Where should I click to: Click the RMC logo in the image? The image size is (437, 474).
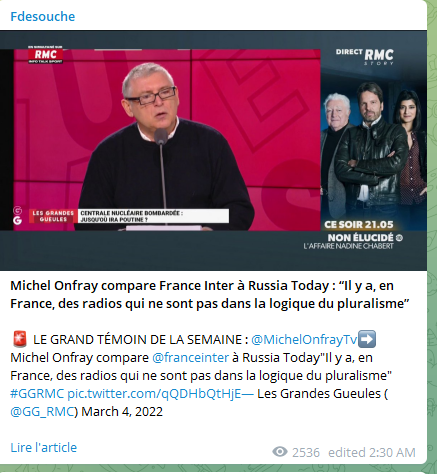point(45,55)
